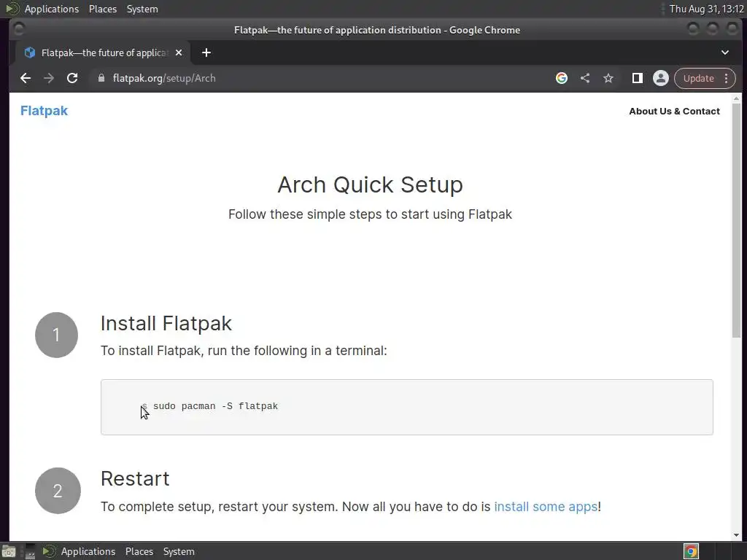Viewport: 747px width, 560px height.
Task: Open Chrome's three-dot menu
Action: click(x=726, y=78)
